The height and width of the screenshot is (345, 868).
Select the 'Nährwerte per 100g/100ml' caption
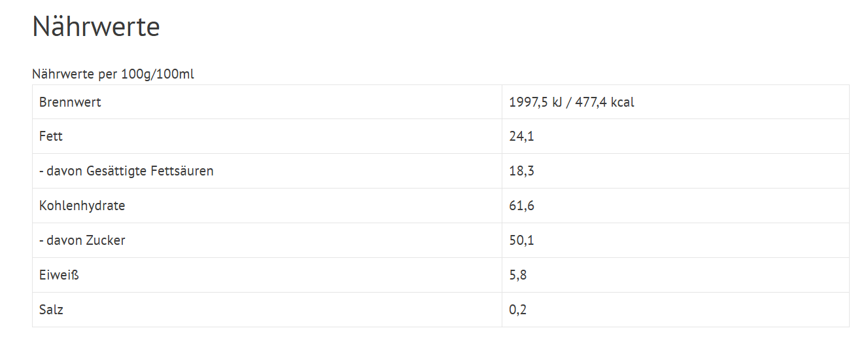(113, 74)
